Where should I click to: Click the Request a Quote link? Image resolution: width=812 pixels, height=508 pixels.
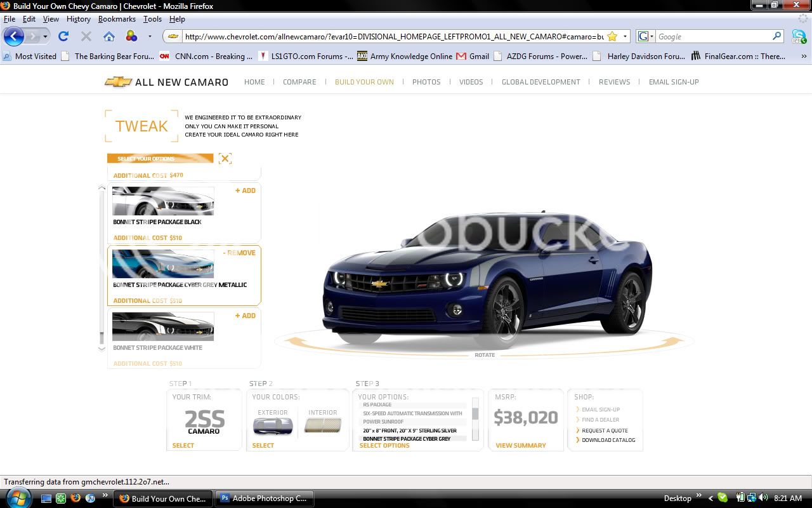point(605,431)
